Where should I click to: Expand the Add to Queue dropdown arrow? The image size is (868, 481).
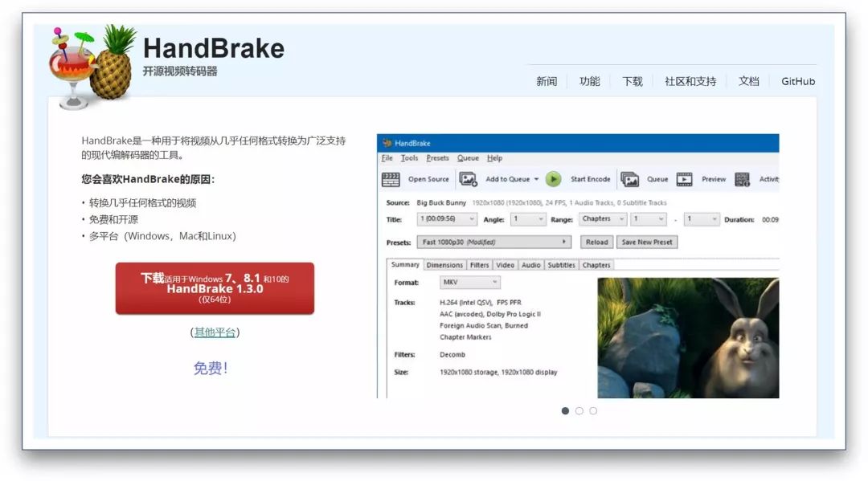click(534, 177)
